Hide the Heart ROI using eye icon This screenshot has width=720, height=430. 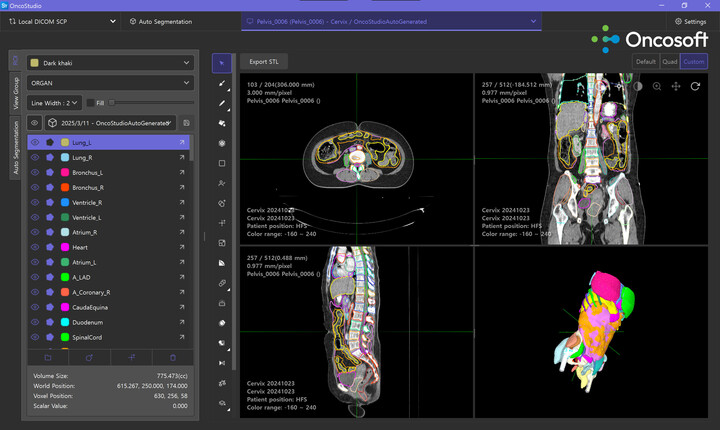tap(35, 247)
